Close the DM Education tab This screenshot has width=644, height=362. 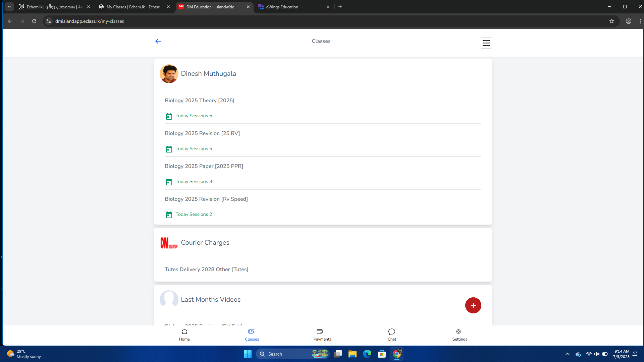point(248,7)
